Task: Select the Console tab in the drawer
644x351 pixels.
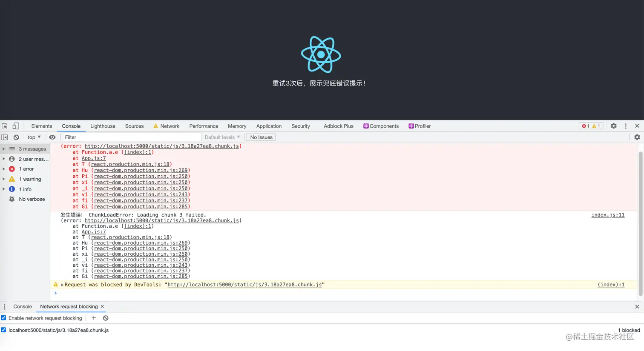Action: [x=23, y=306]
